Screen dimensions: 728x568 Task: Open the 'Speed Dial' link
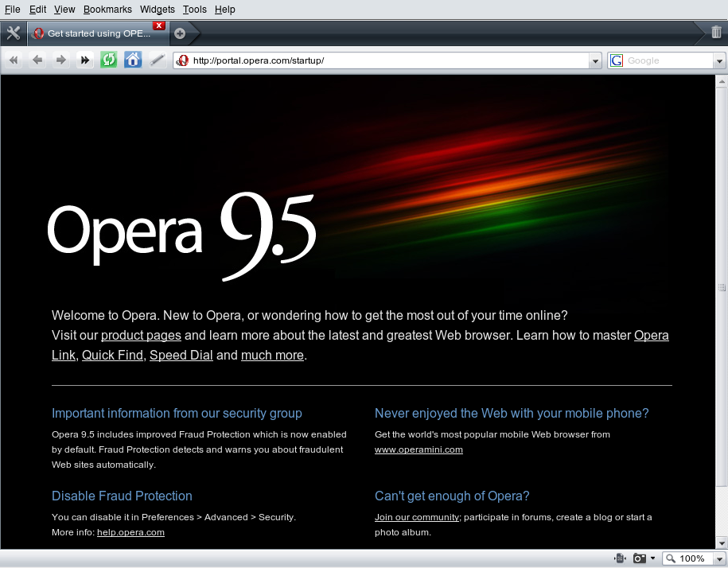tap(181, 356)
